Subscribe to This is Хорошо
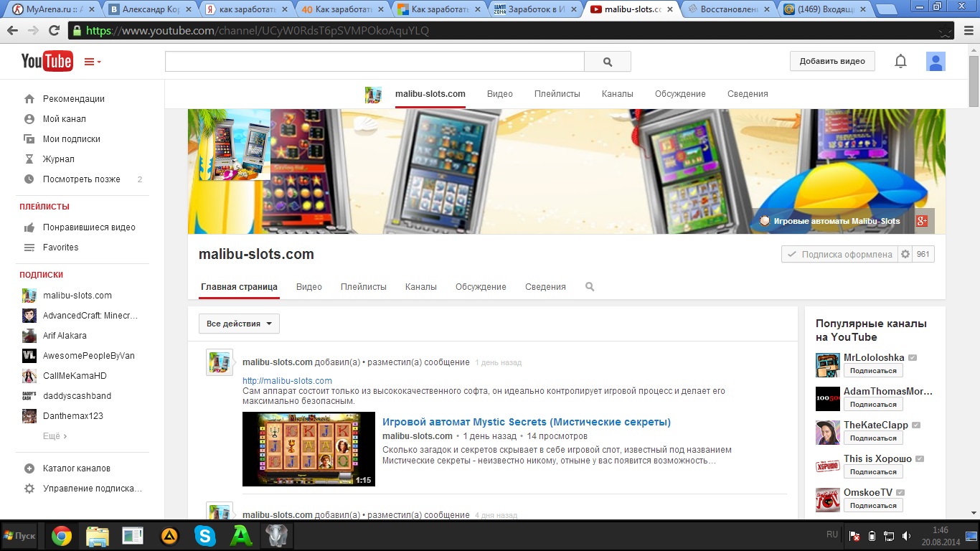The height and width of the screenshot is (551, 980). (x=873, y=472)
